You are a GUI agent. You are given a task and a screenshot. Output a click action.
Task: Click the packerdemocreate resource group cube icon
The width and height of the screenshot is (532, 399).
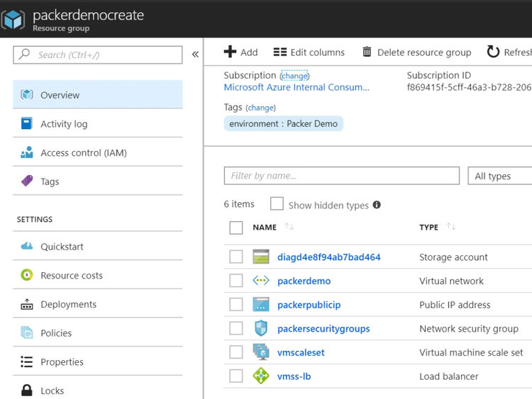[x=13, y=20]
